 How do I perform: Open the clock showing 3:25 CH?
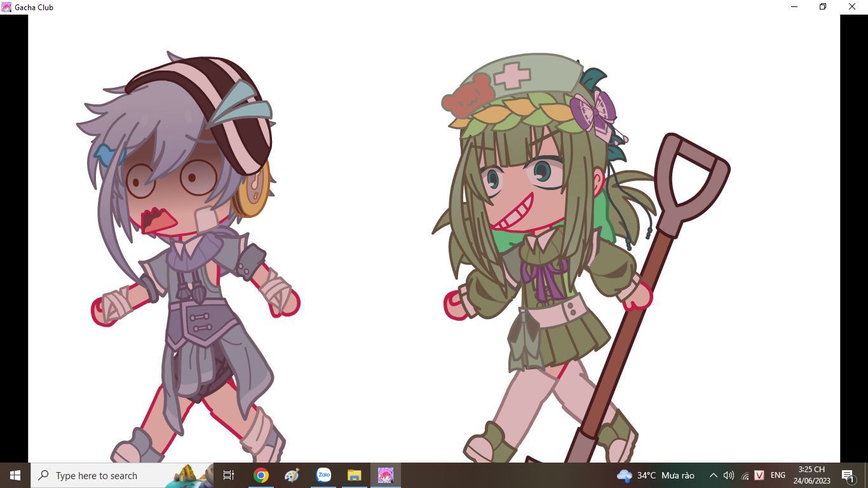click(x=811, y=475)
